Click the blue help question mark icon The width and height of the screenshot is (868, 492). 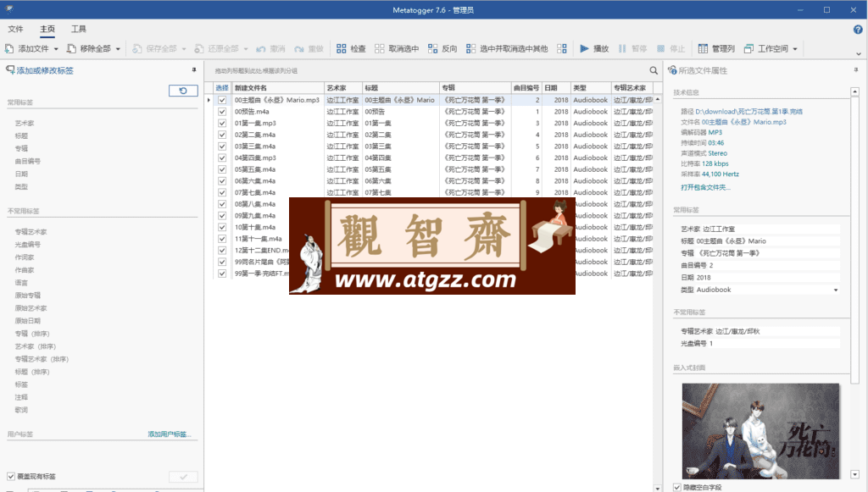pos(858,30)
